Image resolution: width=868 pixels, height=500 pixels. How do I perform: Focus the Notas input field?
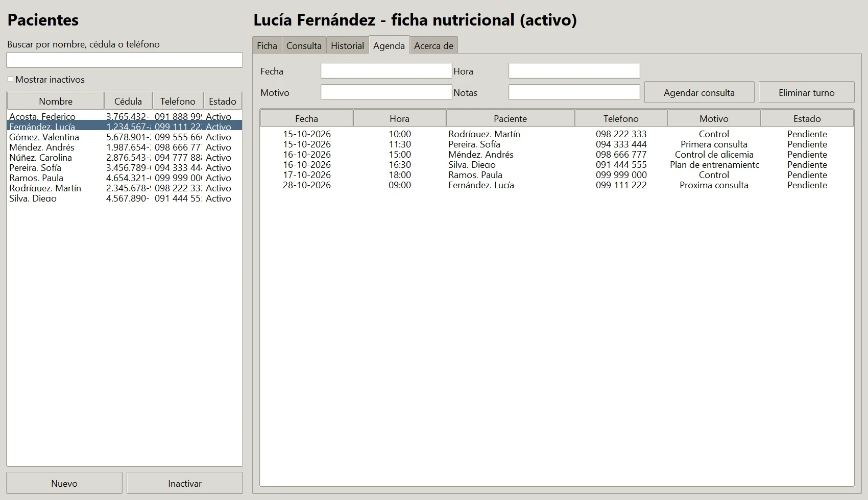pyautogui.click(x=574, y=92)
